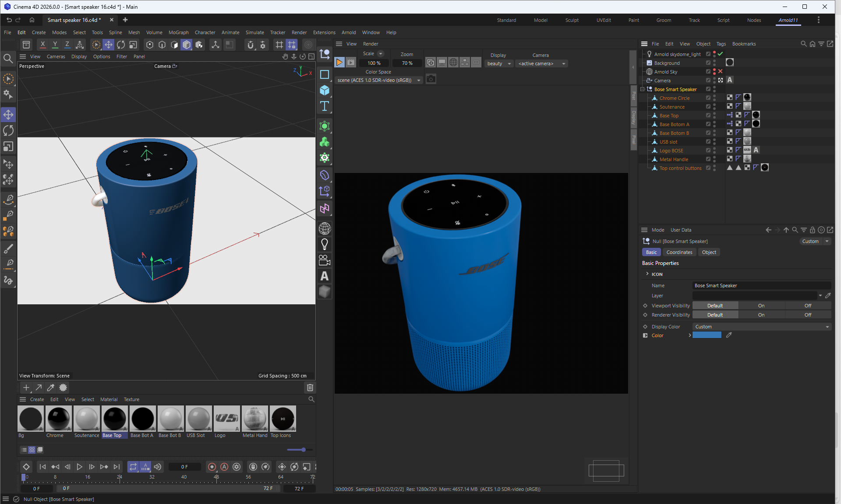The height and width of the screenshot is (504, 841).
Task: Click the blue display Color swatch
Action: coord(707,335)
